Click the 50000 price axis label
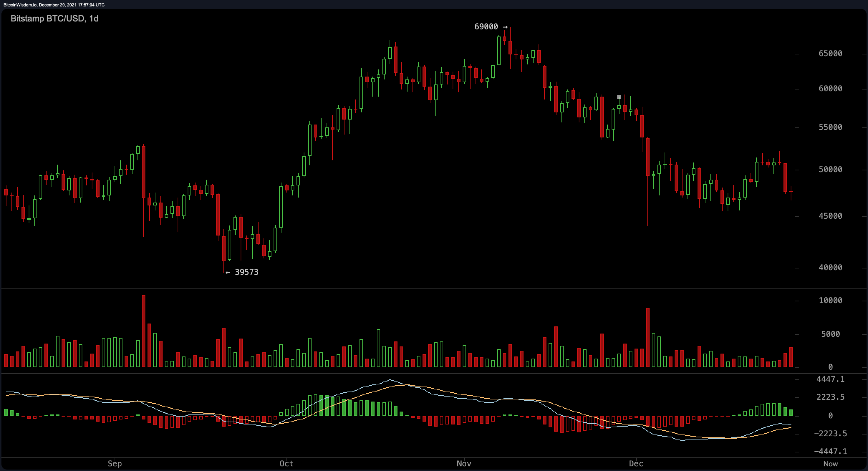Image resolution: width=868 pixels, height=471 pixels. (830, 170)
